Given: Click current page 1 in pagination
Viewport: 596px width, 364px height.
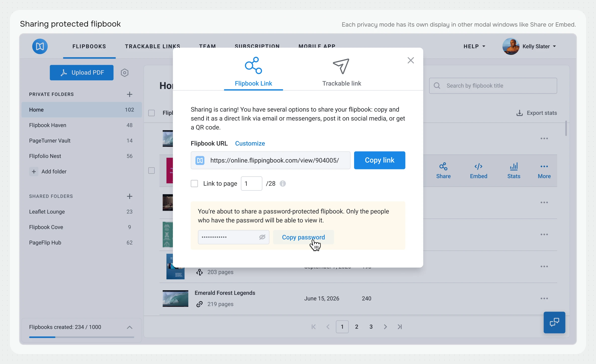Looking at the screenshot, I should click(342, 327).
